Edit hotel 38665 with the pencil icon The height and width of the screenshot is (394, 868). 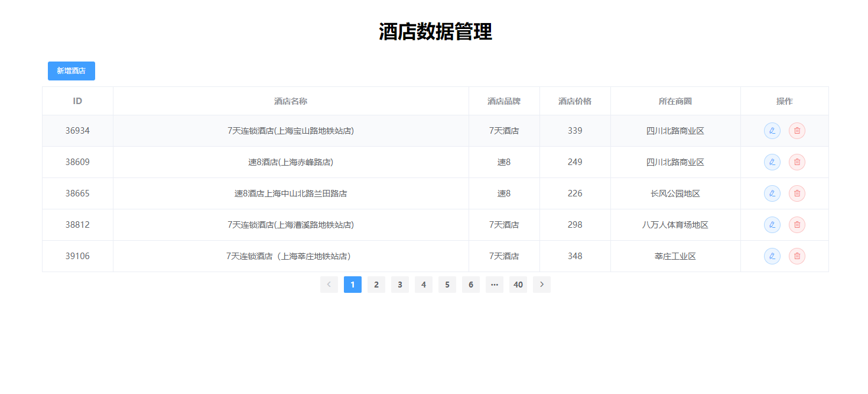[772, 193]
